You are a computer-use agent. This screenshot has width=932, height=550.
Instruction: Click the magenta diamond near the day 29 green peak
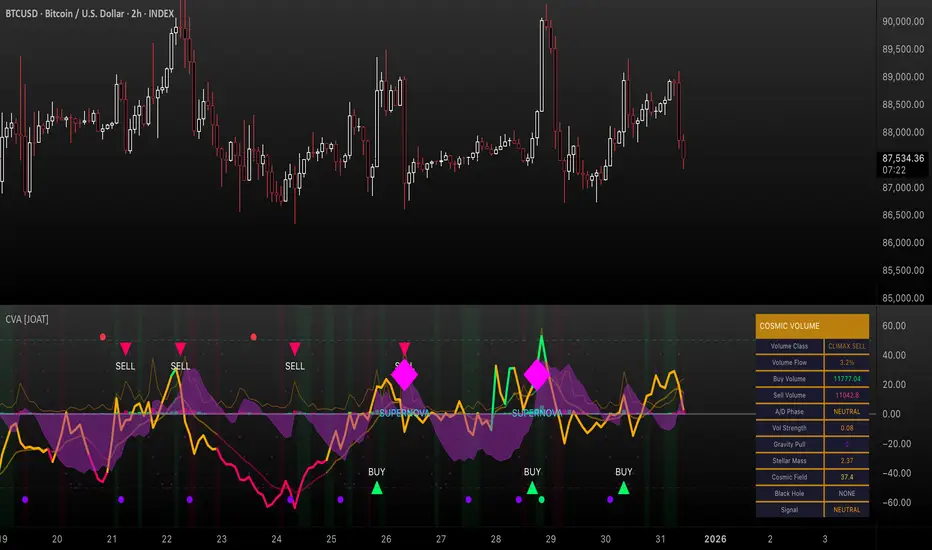click(x=537, y=375)
